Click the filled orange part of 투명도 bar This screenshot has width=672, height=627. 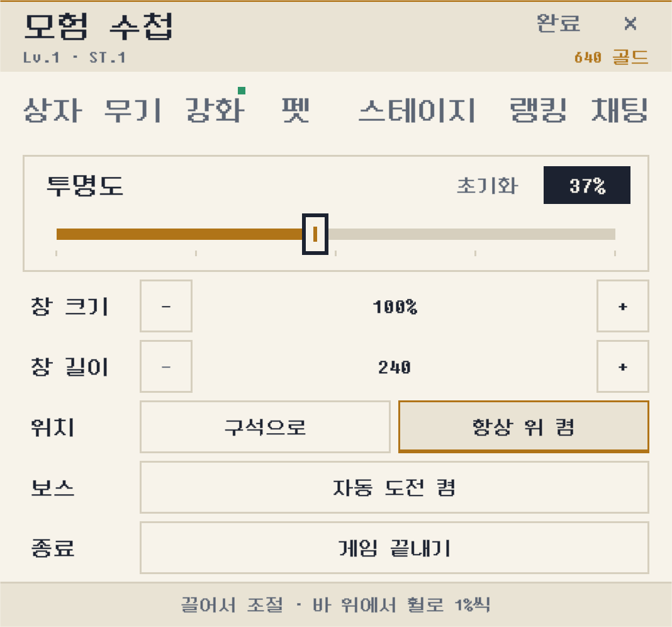tap(179, 234)
